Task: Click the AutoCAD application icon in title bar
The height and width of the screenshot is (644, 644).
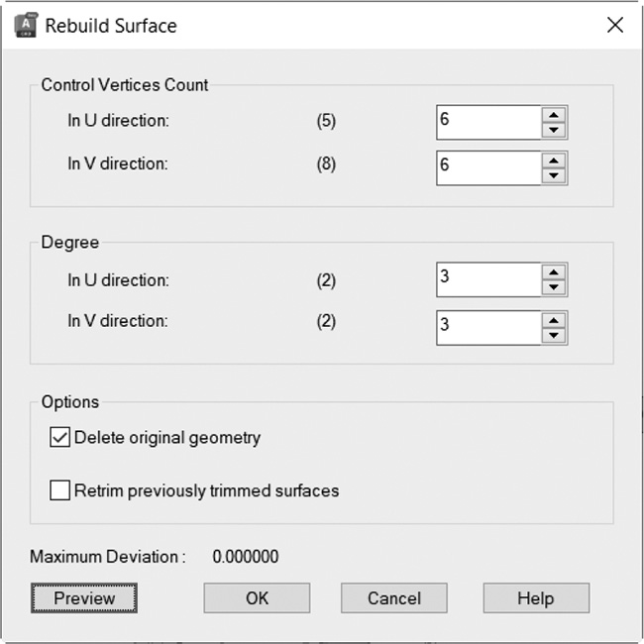Action: coord(26,25)
